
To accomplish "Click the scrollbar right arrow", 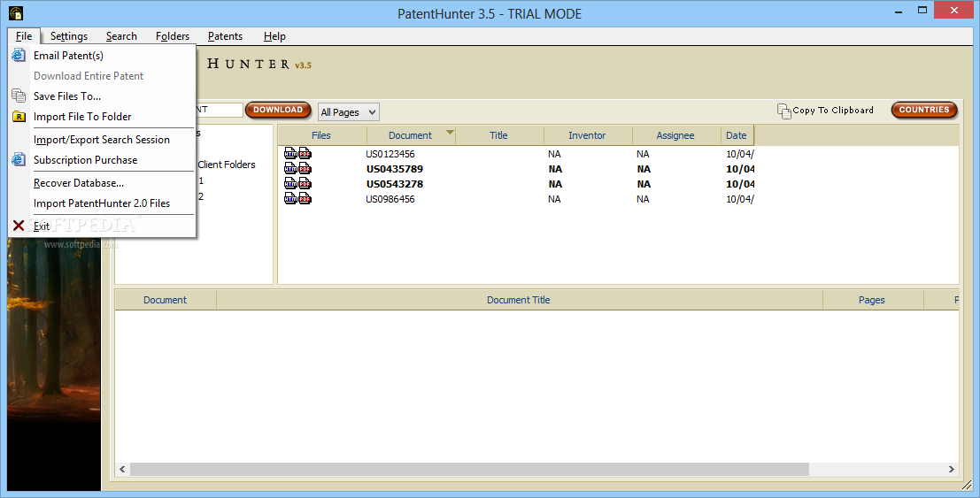I will (952, 469).
